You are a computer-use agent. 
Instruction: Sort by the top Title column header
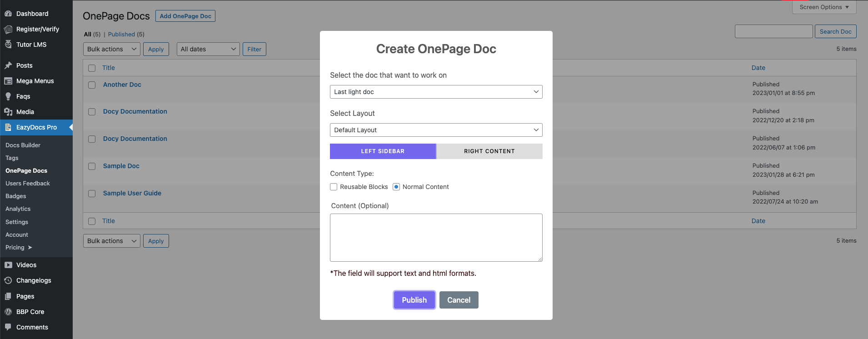[109, 68]
